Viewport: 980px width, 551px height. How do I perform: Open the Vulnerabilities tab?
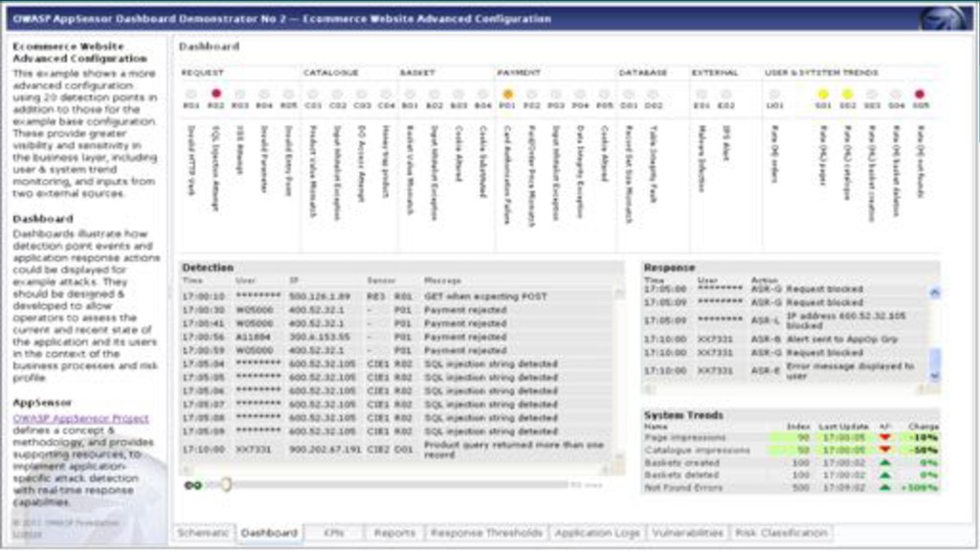[x=687, y=533]
